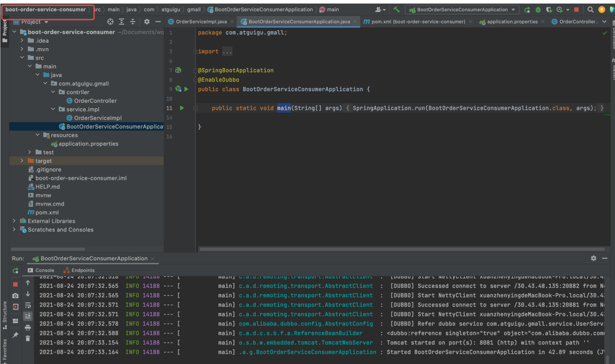Click the console Print icon
This screenshot has width=615, height=364.
pos(28,328)
